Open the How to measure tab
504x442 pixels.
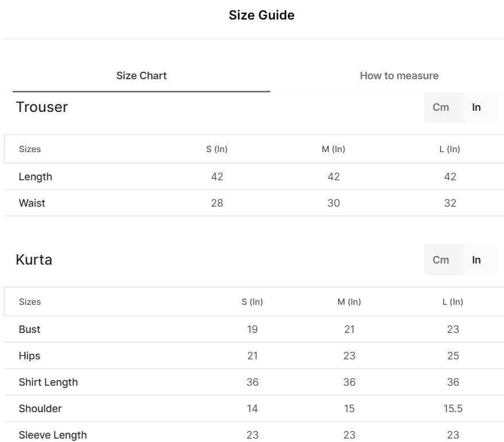399,76
